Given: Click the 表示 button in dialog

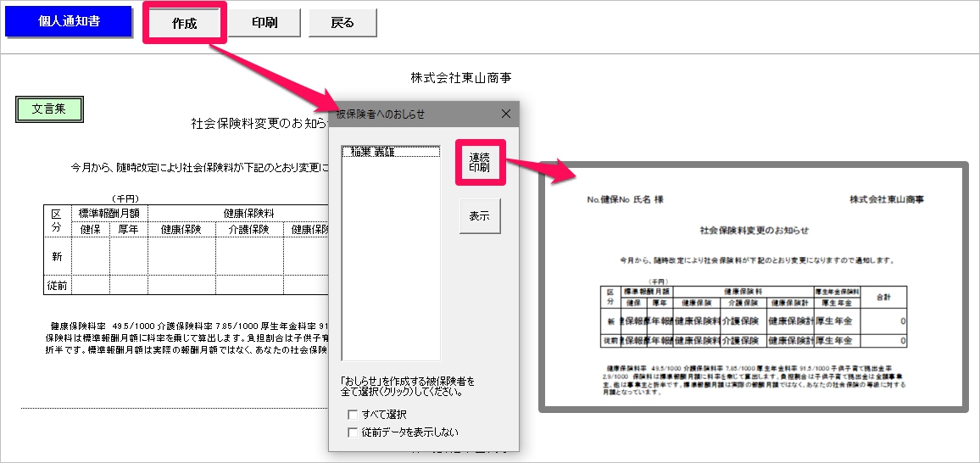Looking at the screenshot, I should tap(479, 216).
